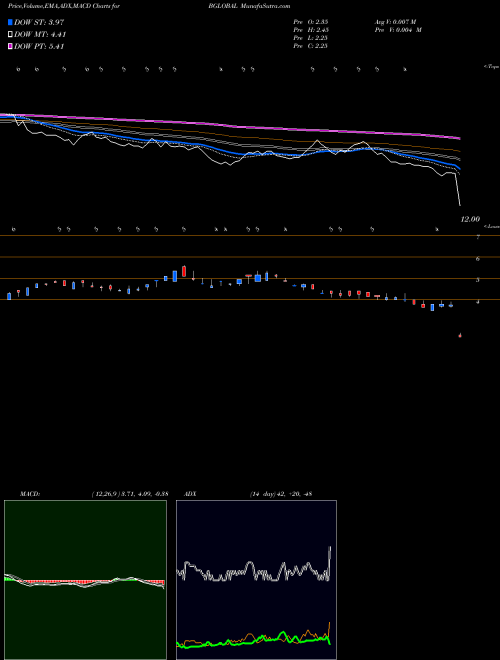
Task: Click the '<-Tops' marker label
Action: [x=492, y=67]
